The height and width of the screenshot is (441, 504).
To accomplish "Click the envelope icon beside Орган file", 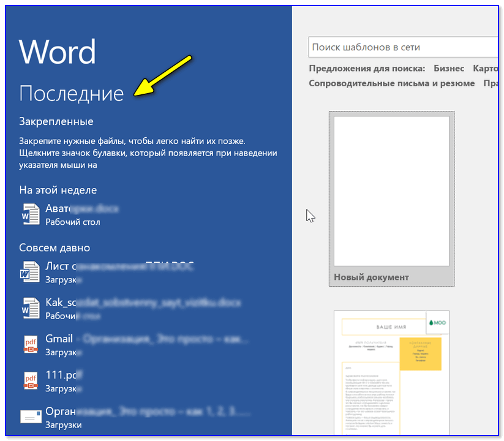I will [x=31, y=417].
